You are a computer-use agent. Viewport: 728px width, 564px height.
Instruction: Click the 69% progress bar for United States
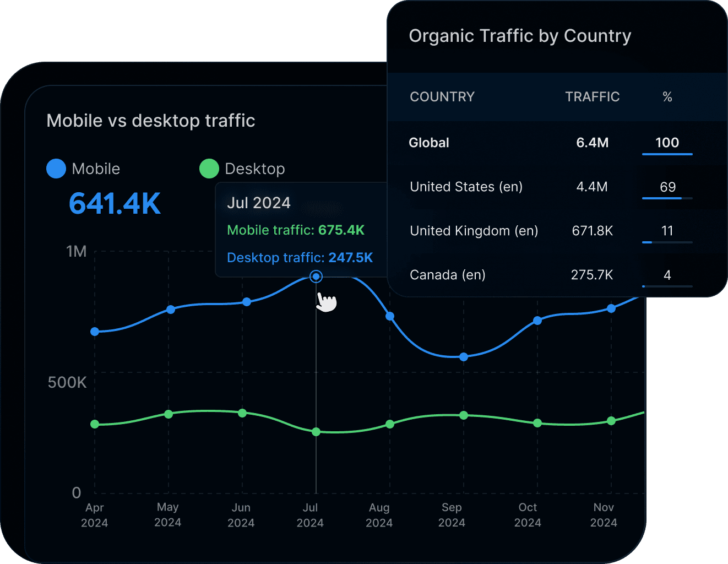(667, 197)
